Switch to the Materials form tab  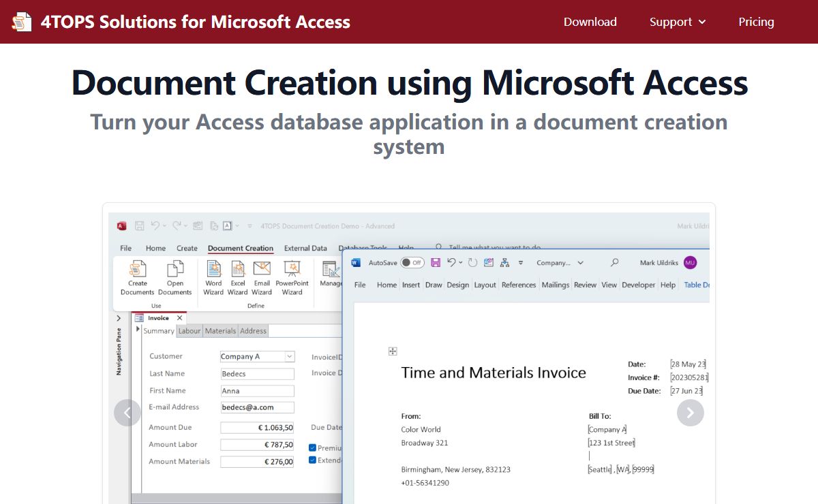point(220,331)
